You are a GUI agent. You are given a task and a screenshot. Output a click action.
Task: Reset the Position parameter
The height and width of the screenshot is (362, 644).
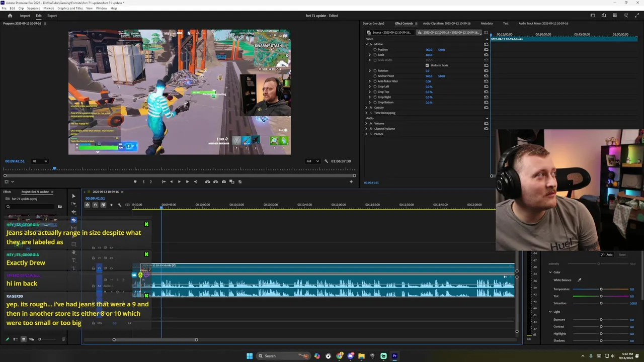[x=486, y=49]
